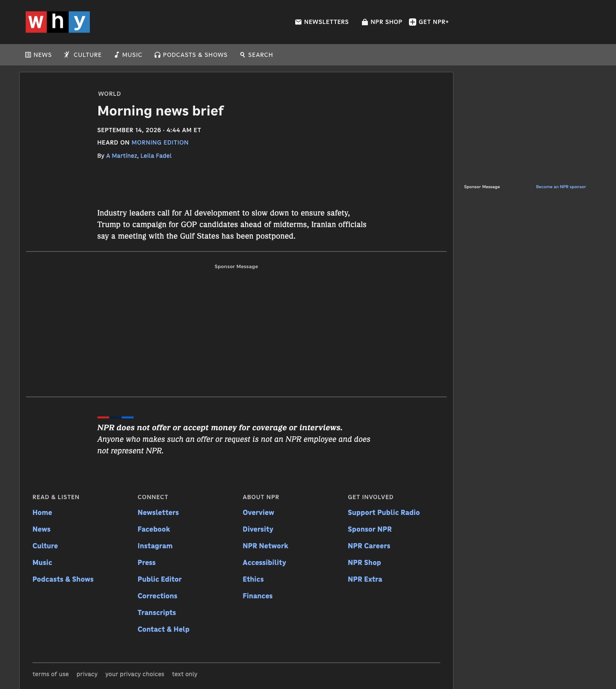Open Newsletters under Connect
This screenshot has width=616, height=689.
158,512
